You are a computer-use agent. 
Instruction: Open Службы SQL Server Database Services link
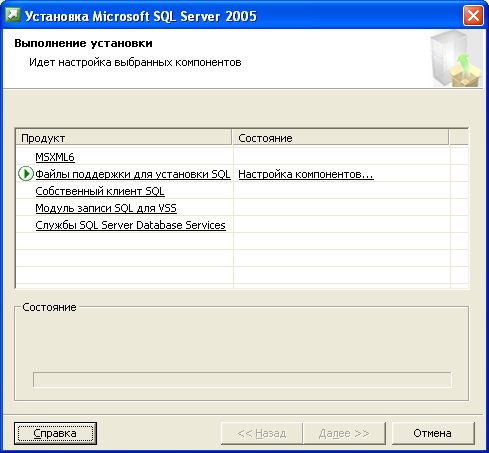[130, 225]
